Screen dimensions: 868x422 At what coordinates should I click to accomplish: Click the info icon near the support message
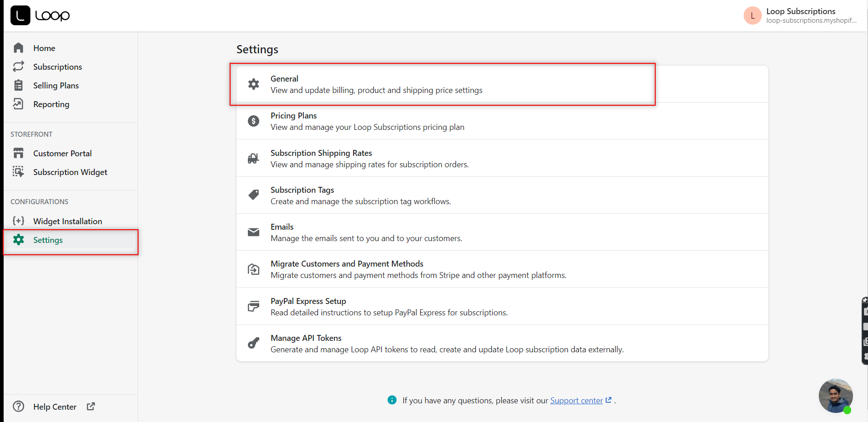(x=392, y=400)
